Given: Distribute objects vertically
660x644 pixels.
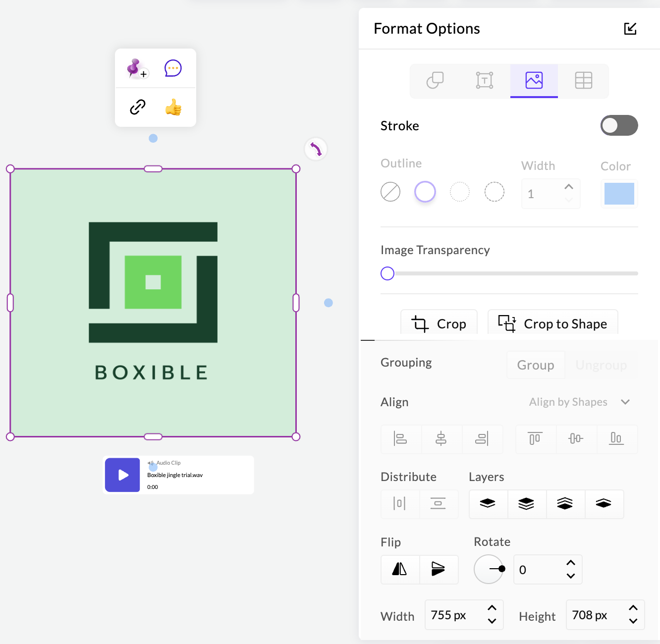Looking at the screenshot, I should 439,504.
